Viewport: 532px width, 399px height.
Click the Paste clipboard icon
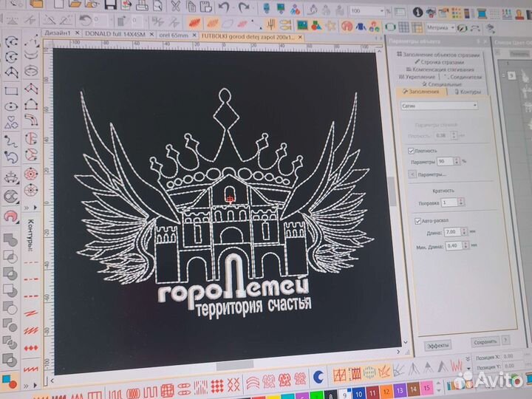pyautogui.click(x=205, y=7)
